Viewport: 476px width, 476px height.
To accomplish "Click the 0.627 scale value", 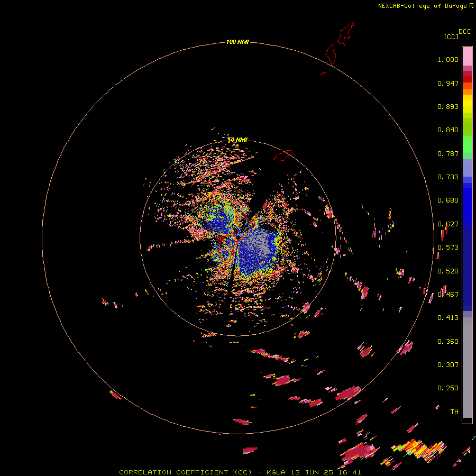I will point(448,224).
